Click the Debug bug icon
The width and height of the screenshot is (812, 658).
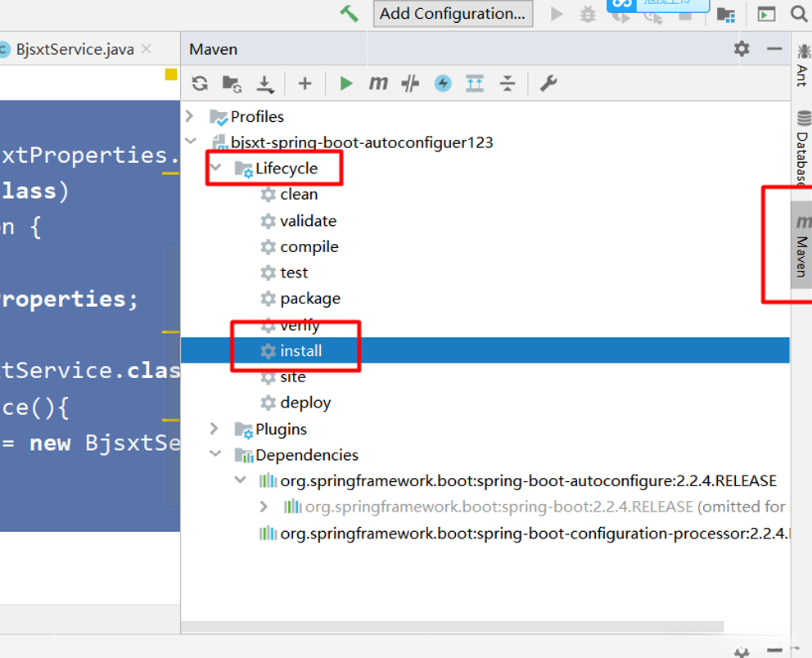pyautogui.click(x=588, y=14)
